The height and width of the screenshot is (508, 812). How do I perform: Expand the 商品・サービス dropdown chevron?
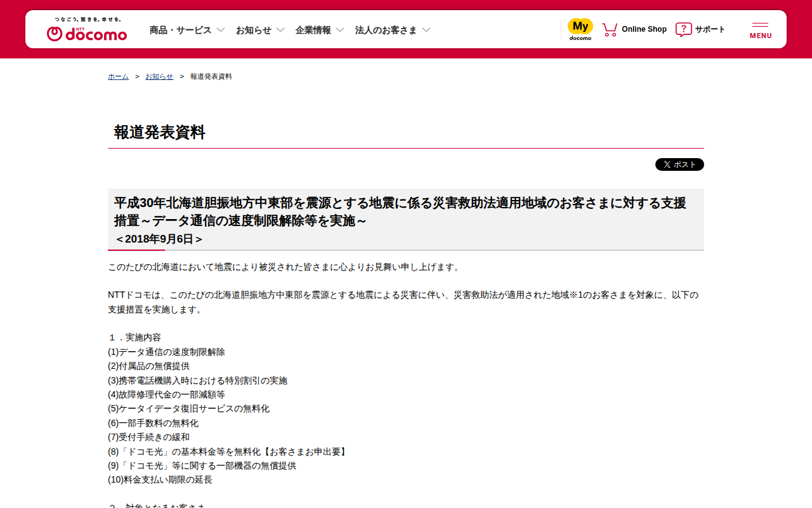pos(221,30)
